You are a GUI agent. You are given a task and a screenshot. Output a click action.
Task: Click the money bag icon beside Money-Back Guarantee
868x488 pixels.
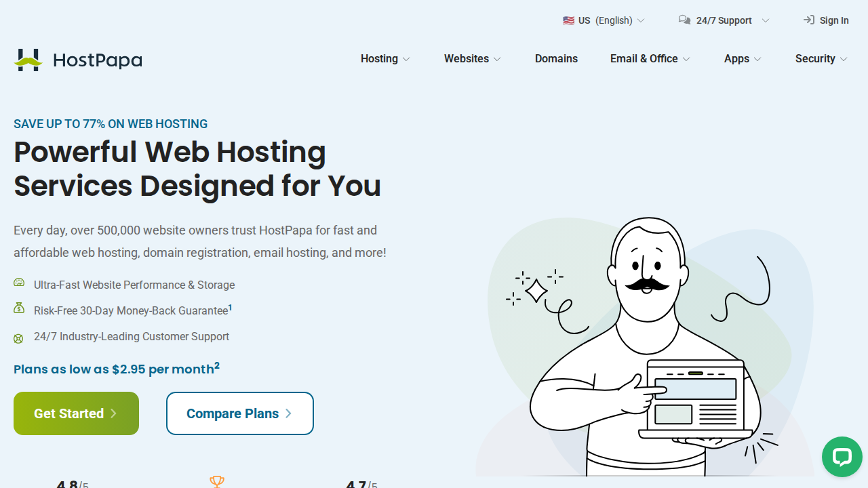[19, 308]
